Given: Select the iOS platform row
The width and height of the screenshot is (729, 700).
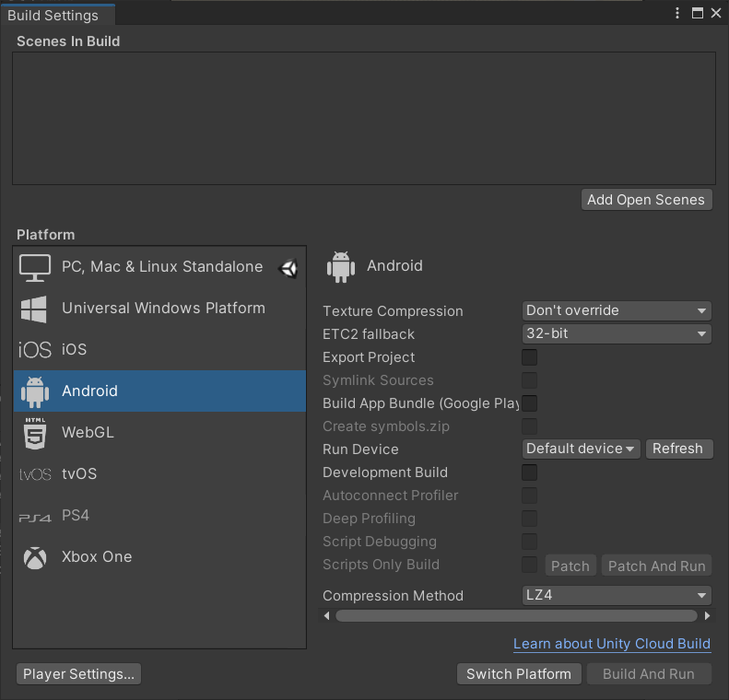Looking at the screenshot, I should (x=159, y=350).
